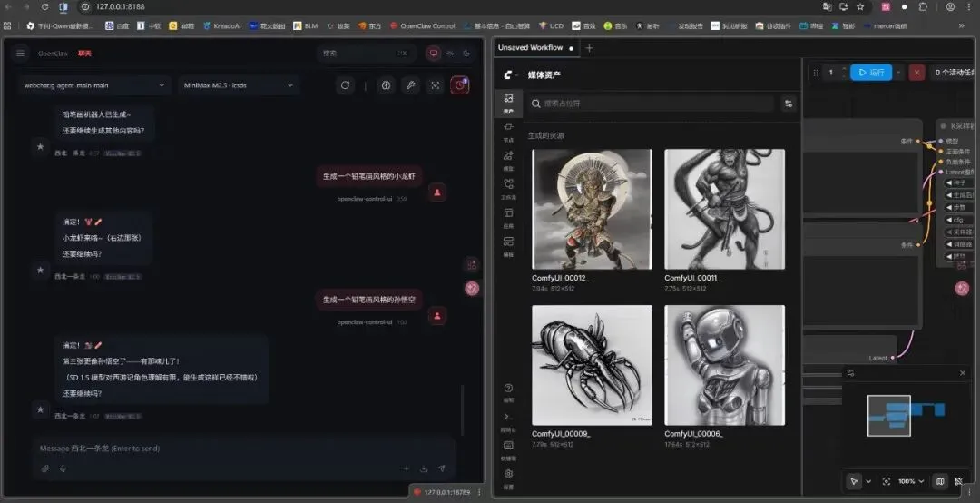Open minimap settings sliders icon
980x503 pixels.
click(x=850, y=373)
